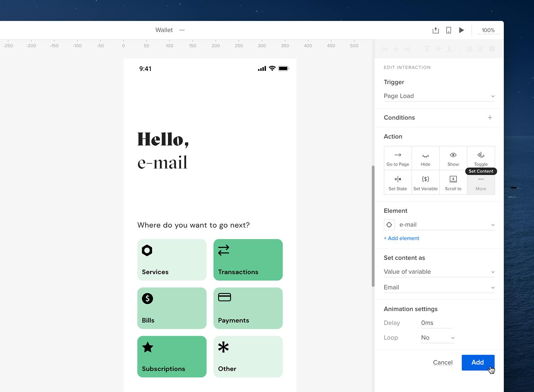The width and height of the screenshot is (534, 392).
Task: Open the element picker for e-mail
Action: point(389,225)
